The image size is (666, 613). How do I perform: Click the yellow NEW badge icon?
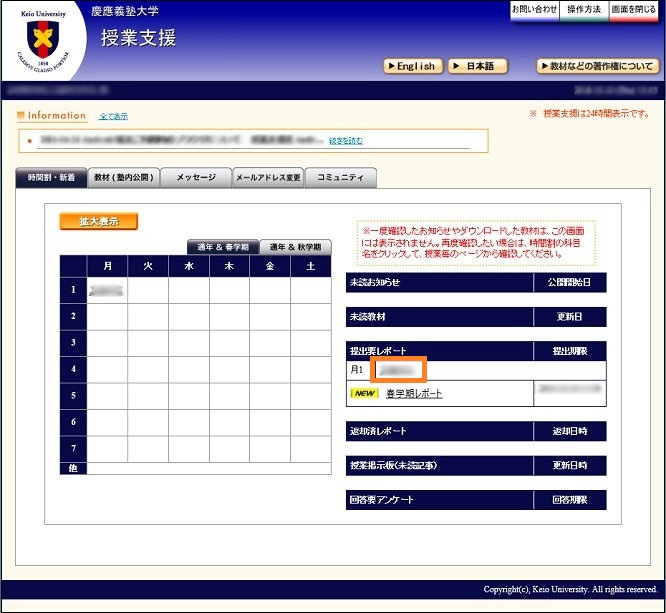coord(364,394)
